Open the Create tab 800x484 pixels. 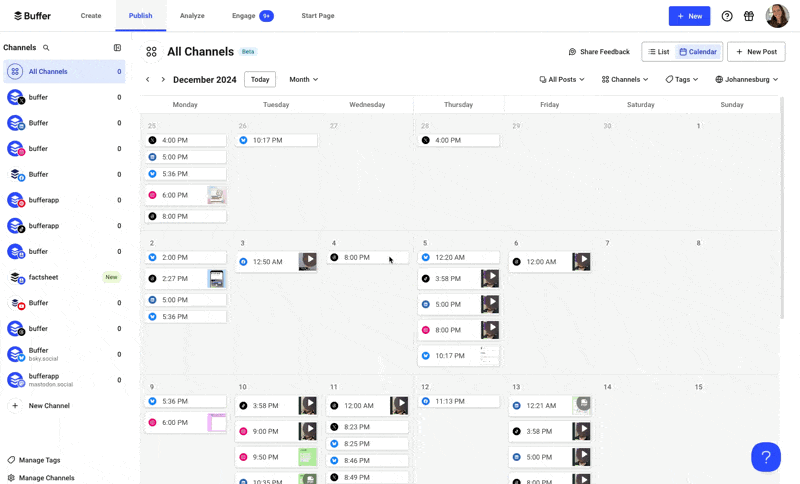click(x=91, y=16)
